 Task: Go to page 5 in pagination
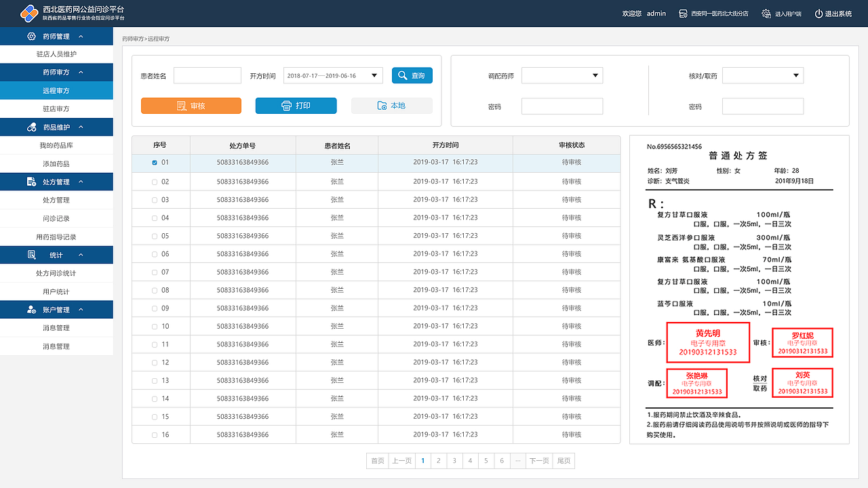[486, 461]
